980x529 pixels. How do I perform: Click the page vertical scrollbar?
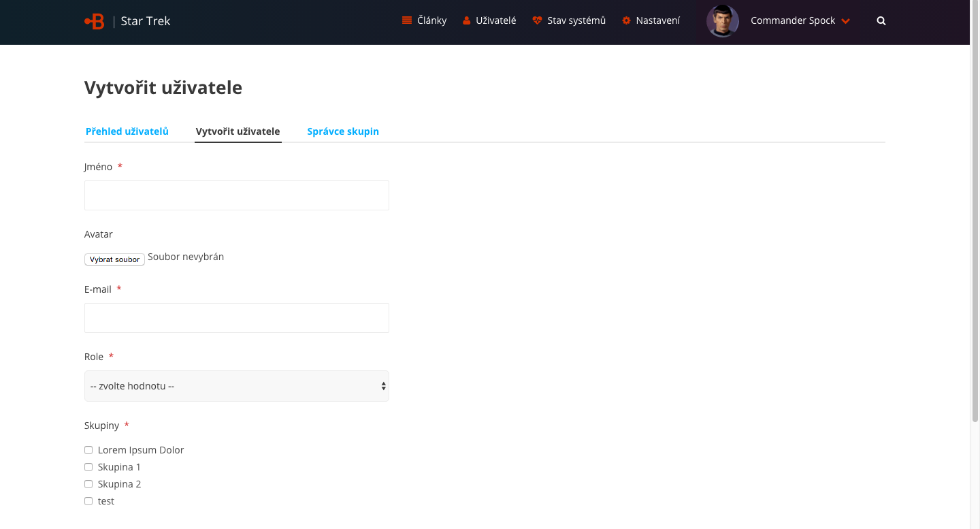pyautogui.click(x=975, y=211)
